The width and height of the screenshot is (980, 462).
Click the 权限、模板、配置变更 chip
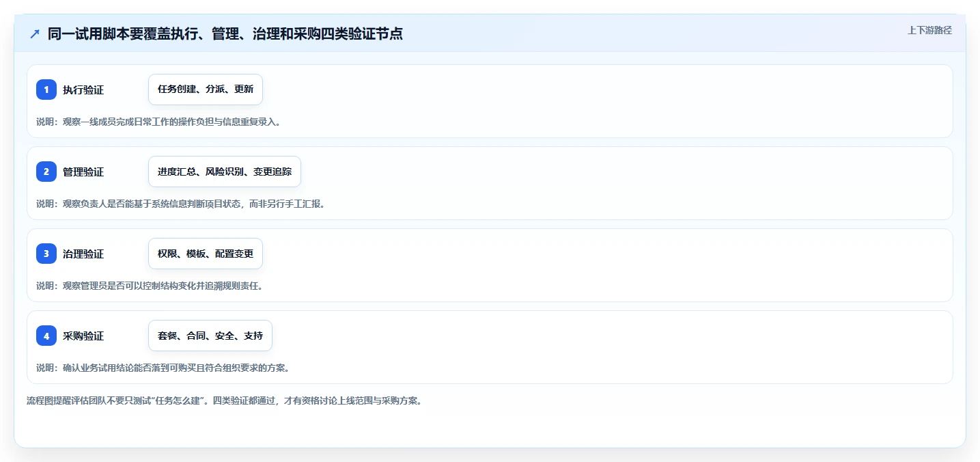click(206, 254)
